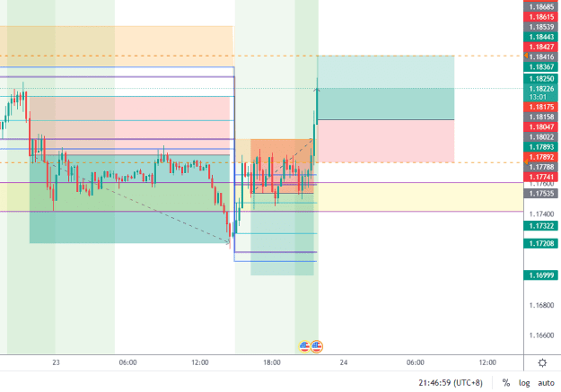
Task: Click the current price label 1.18226
Action: (541, 89)
